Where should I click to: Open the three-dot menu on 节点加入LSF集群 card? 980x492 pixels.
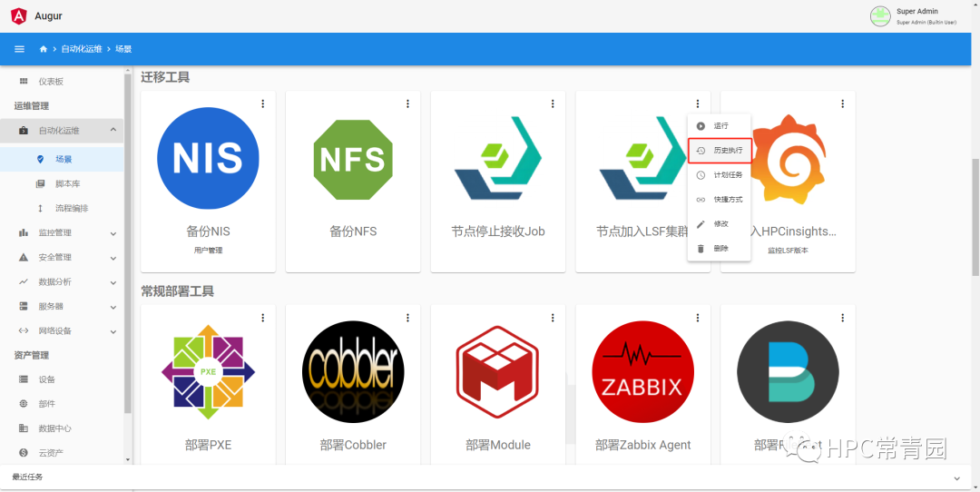[x=698, y=103]
